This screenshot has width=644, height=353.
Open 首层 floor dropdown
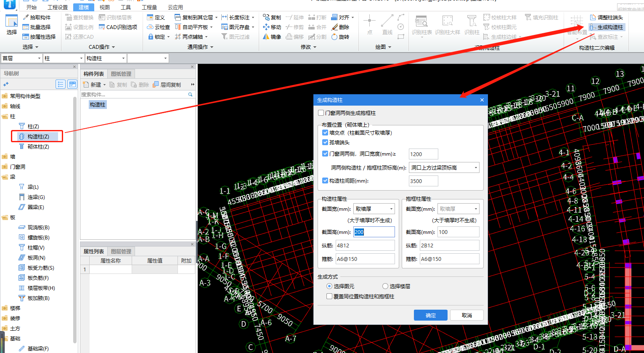point(21,58)
